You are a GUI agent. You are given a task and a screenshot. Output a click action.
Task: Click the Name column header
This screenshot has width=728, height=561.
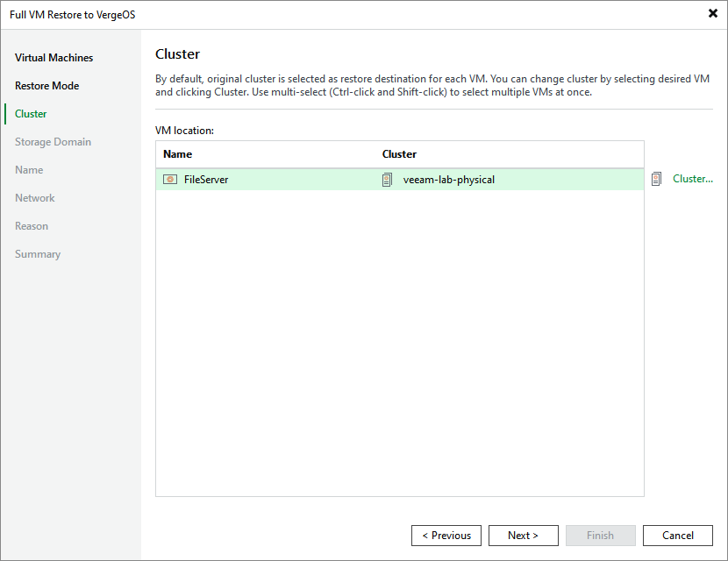pyautogui.click(x=177, y=154)
